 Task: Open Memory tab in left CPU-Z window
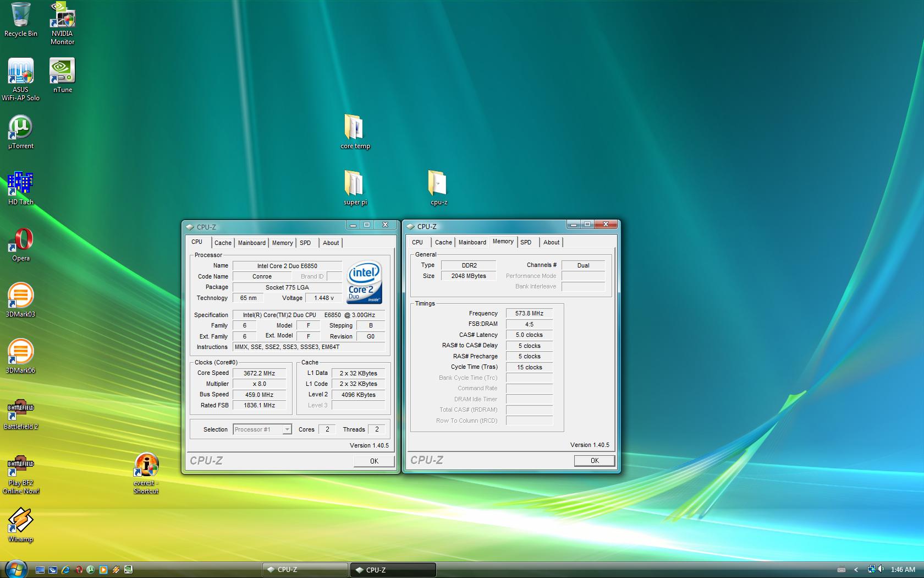coord(282,243)
